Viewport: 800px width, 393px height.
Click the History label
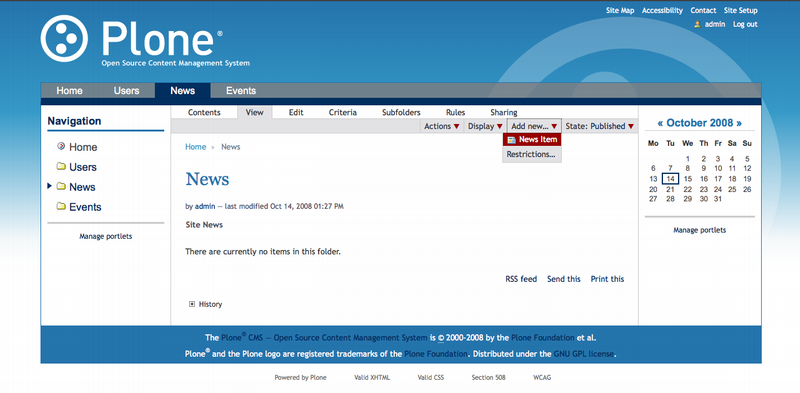point(210,304)
